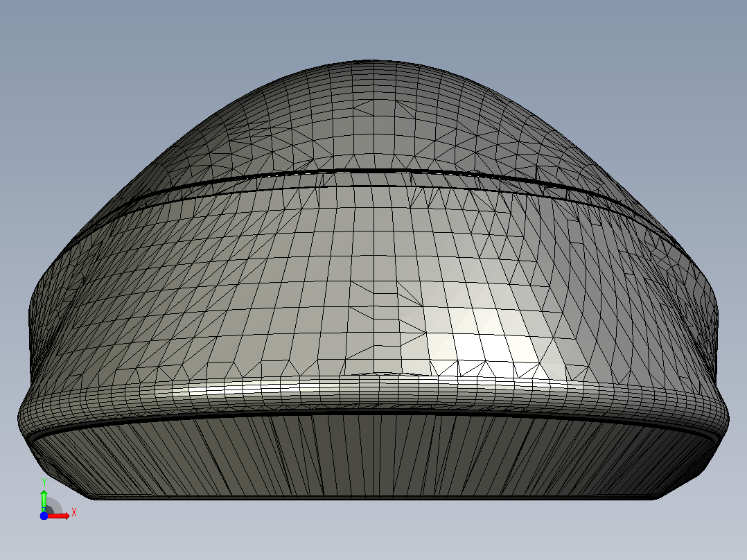Click the green Y axis arrow of the triad

point(44,501)
